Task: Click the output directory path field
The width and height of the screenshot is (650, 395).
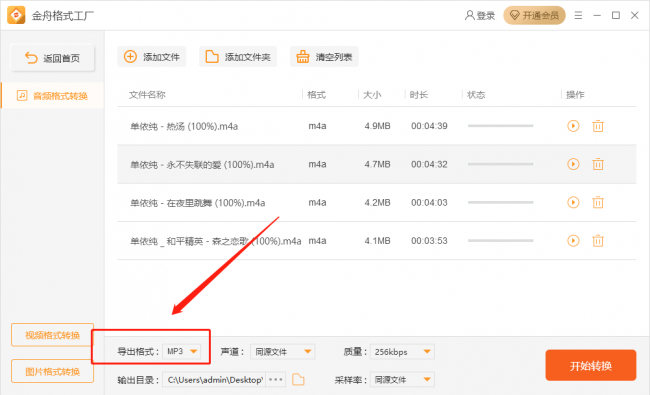Action: point(214,379)
